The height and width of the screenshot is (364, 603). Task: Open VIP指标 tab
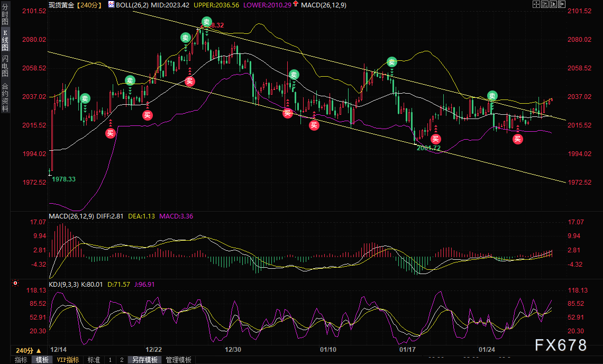pyautogui.click(x=68, y=360)
